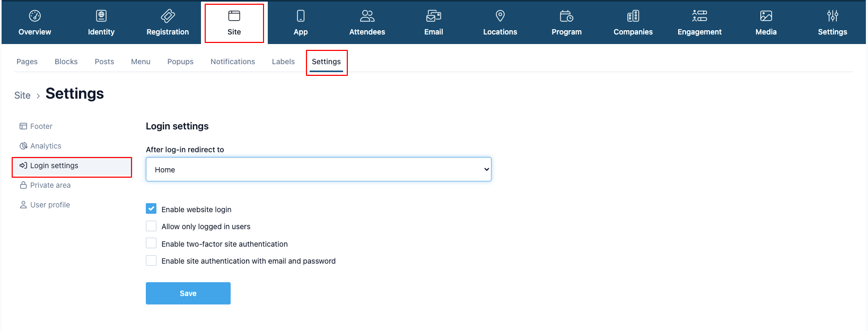Open the Footer settings label
The width and height of the screenshot is (868, 331).
click(x=41, y=126)
